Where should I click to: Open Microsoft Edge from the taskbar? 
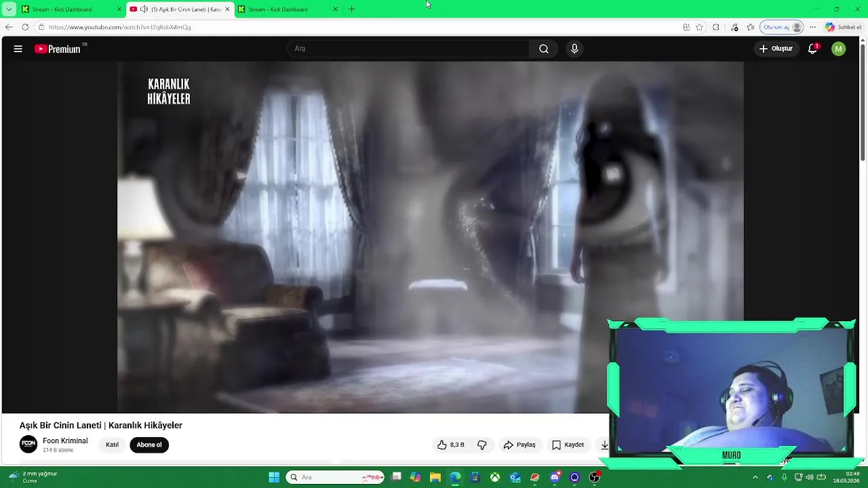455,477
